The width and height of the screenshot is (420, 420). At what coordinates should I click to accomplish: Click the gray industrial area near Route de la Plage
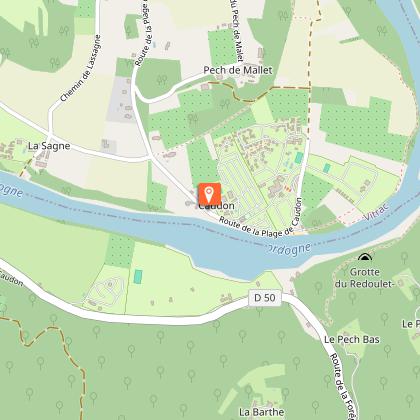coord(121,99)
